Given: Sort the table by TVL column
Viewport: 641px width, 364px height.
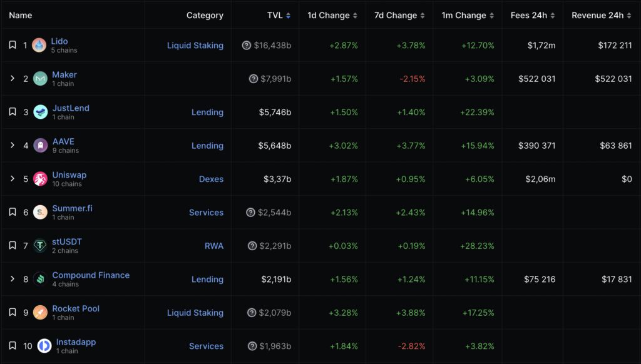Looking at the screenshot, I should 279,15.
